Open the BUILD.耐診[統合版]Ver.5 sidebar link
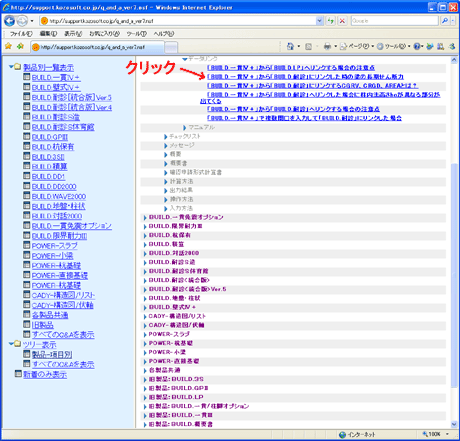This screenshot has height=441, width=460. 72,98
